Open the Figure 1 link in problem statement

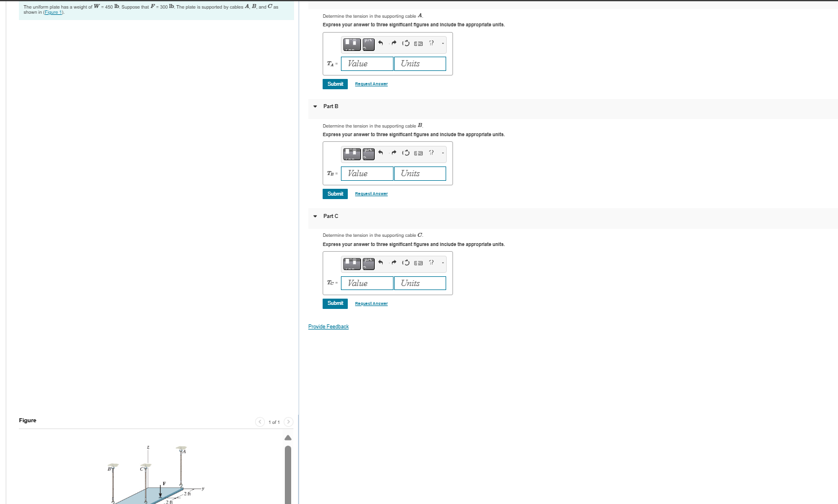click(53, 12)
